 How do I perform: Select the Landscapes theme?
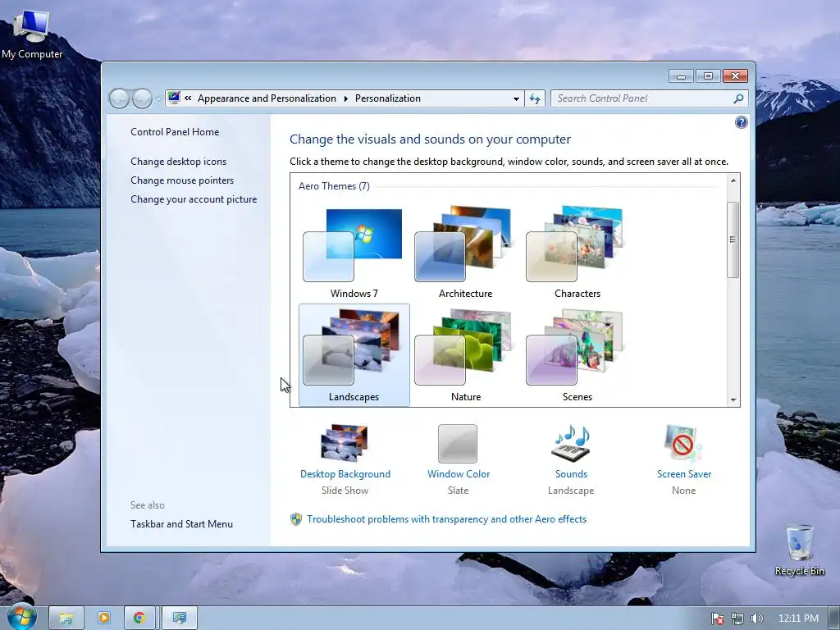click(x=354, y=354)
